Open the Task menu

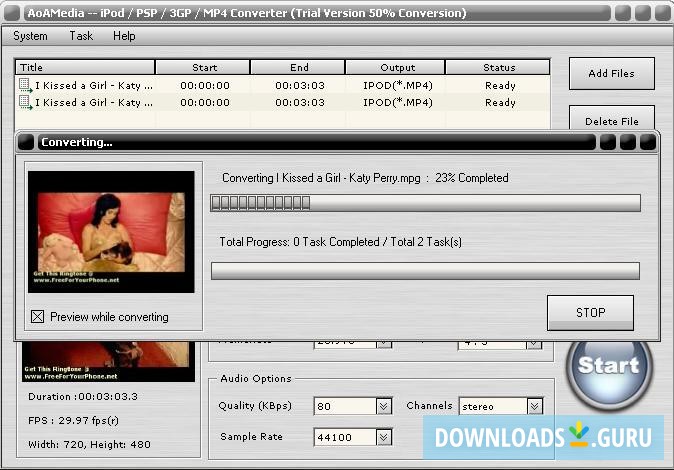click(81, 36)
